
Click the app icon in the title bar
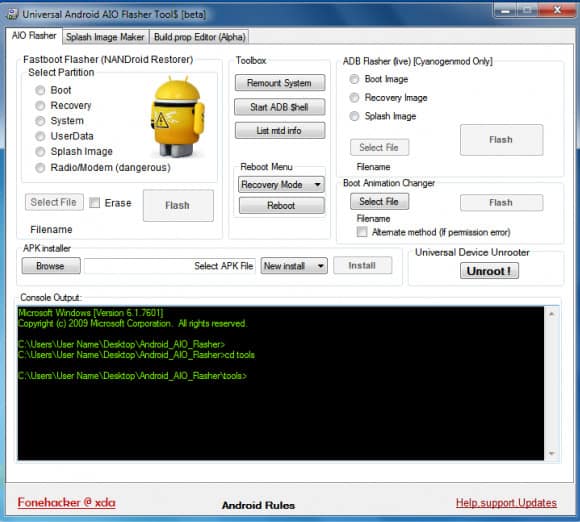(x=12, y=14)
